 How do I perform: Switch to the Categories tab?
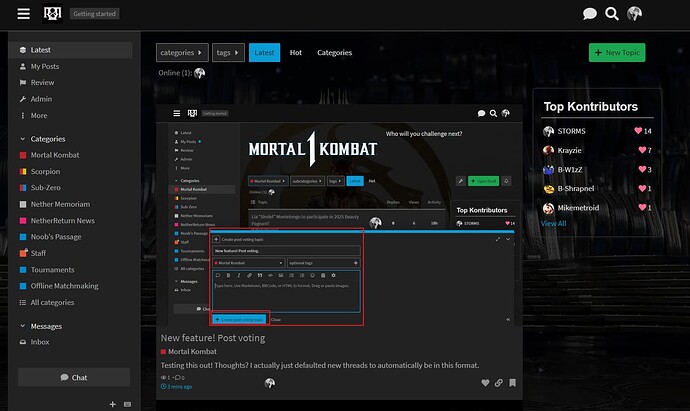[334, 52]
